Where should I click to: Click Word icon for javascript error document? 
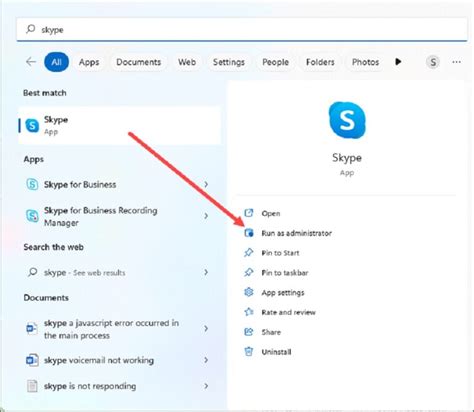(32, 329)
